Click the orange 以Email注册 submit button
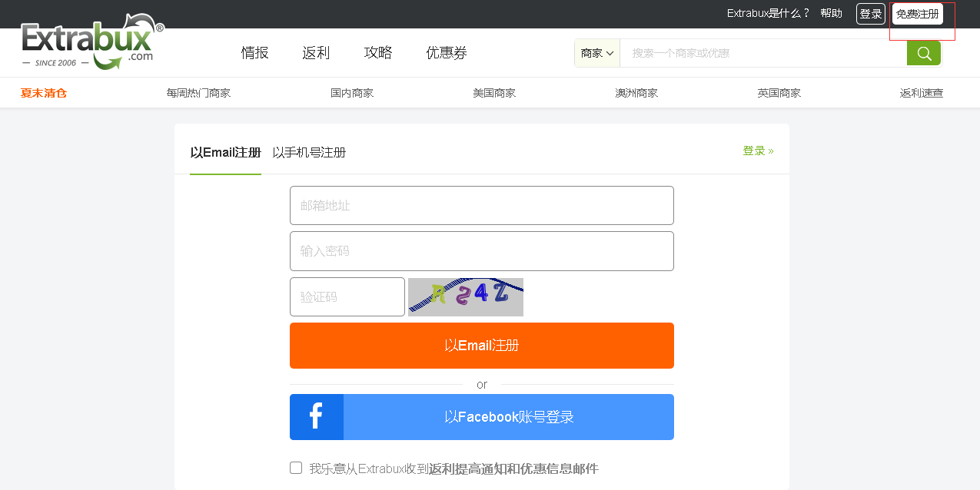The width and height of the screenshot is (980, 490). point(481,345)
